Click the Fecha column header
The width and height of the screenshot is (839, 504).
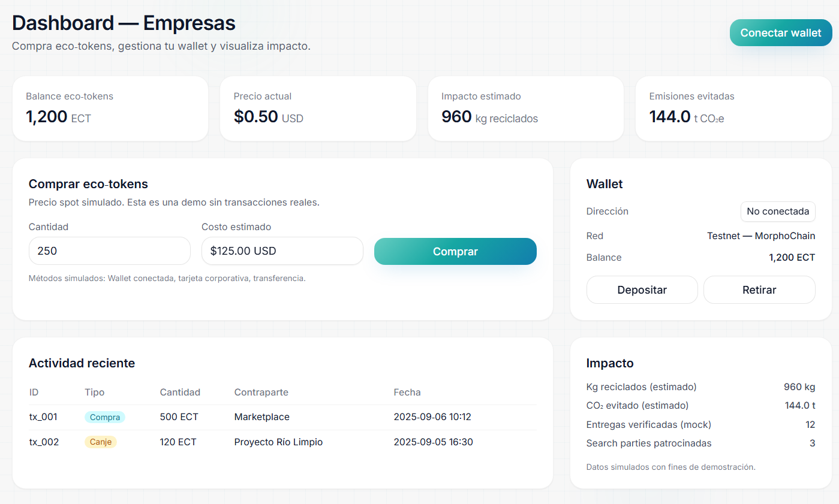coord(407,393)
